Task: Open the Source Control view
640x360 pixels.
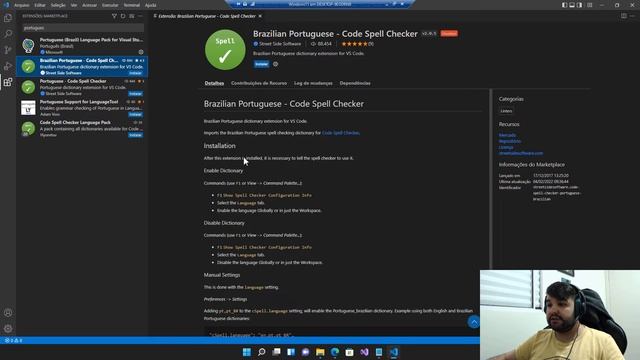Action: tap(8, 50)
